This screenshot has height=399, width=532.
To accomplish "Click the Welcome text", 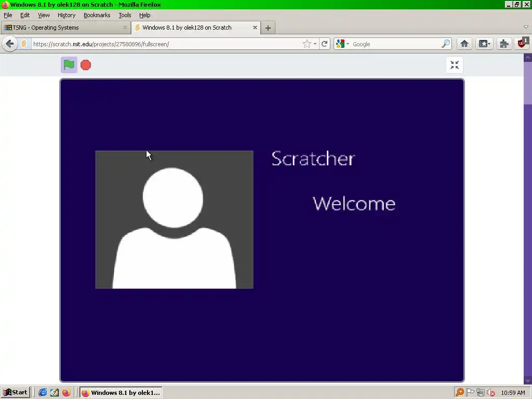I will click(354, 204).
